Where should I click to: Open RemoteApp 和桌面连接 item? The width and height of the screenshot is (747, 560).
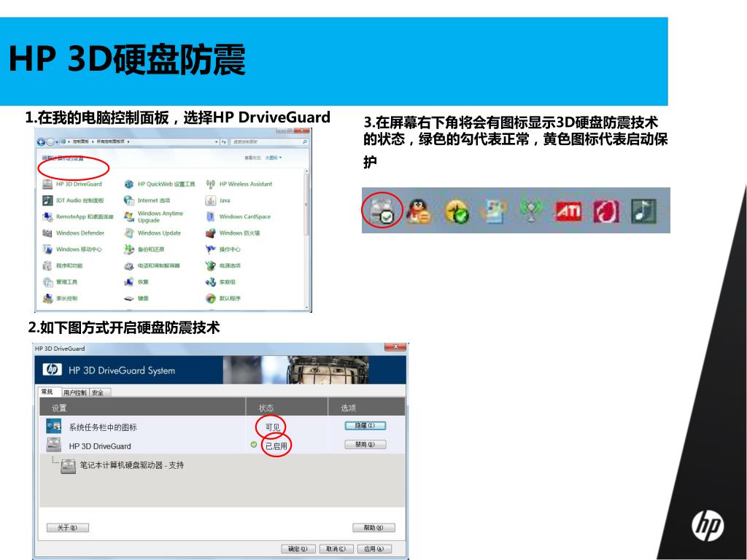pos(78,217)
